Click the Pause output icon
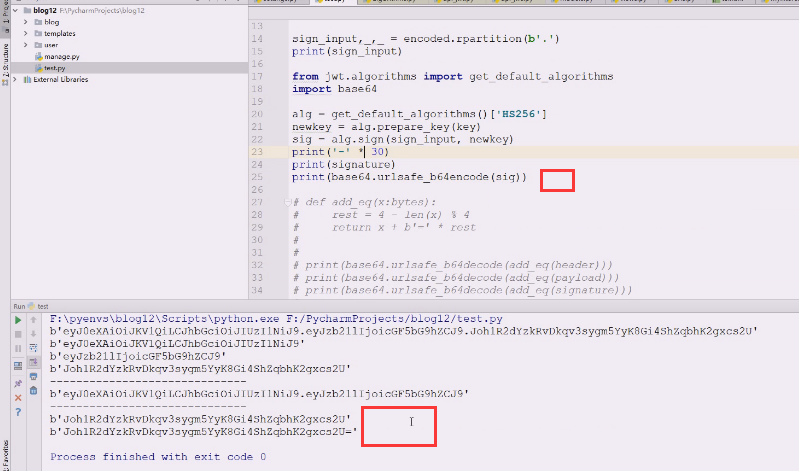The height and width of the screenshot is (471, 799). point(18,349)
